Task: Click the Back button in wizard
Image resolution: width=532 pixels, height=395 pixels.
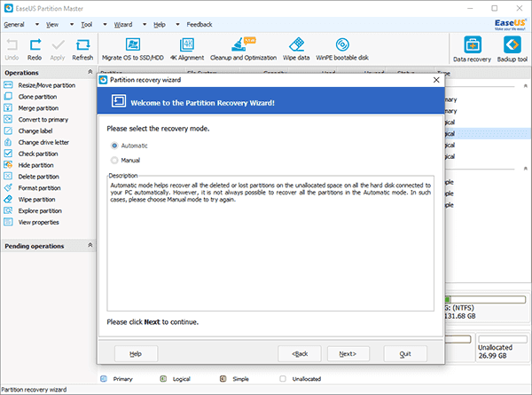Action: (x=300, y=354)
